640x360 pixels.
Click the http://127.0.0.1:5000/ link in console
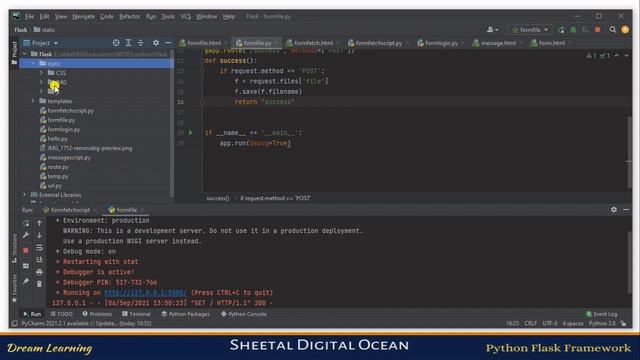(x=145, y=293)
